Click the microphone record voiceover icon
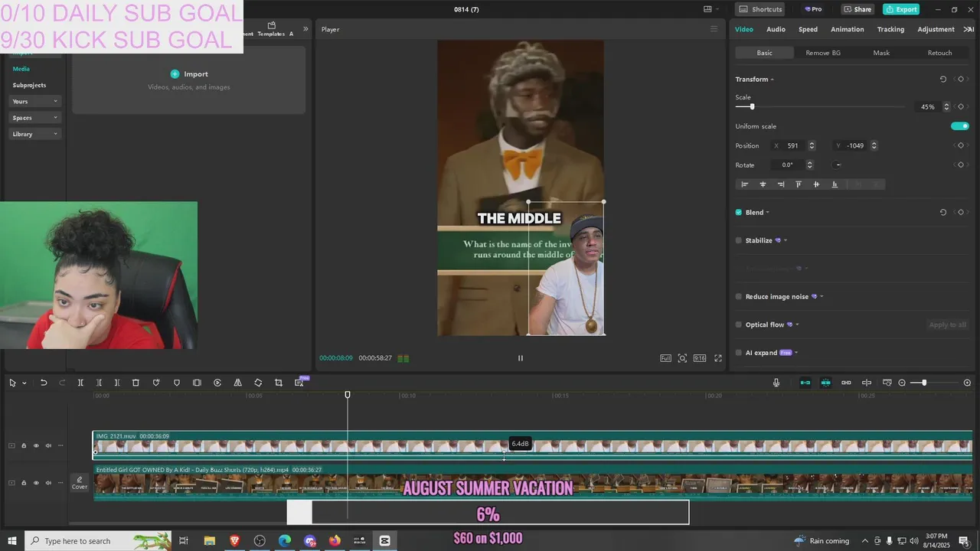 (776, 383)
